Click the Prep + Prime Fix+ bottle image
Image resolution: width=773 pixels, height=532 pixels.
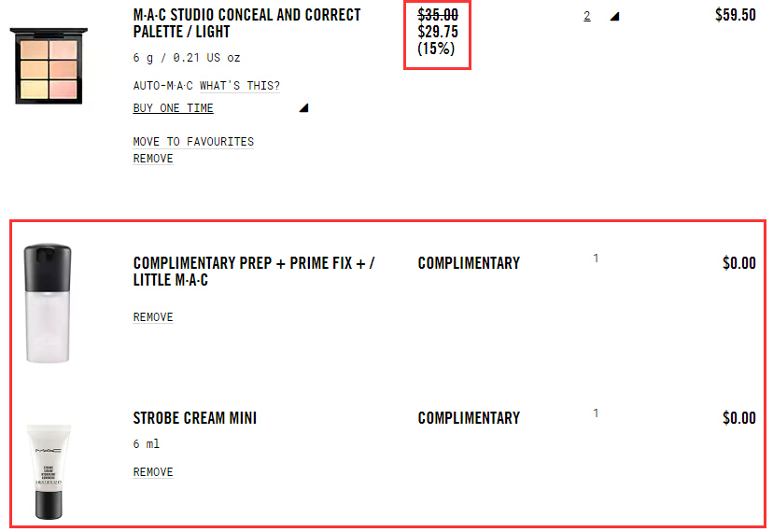pyautogui.click(x=47, y=303)
